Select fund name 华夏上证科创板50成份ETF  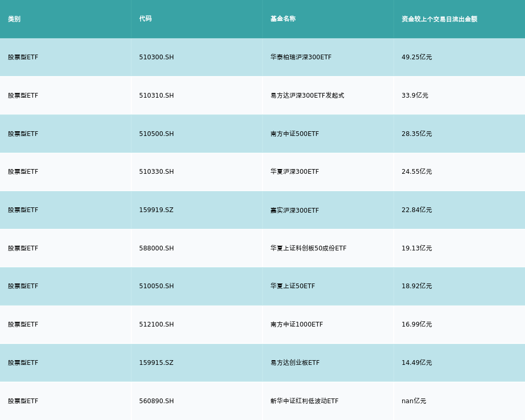pyautogui.click(x=308, y=248)
